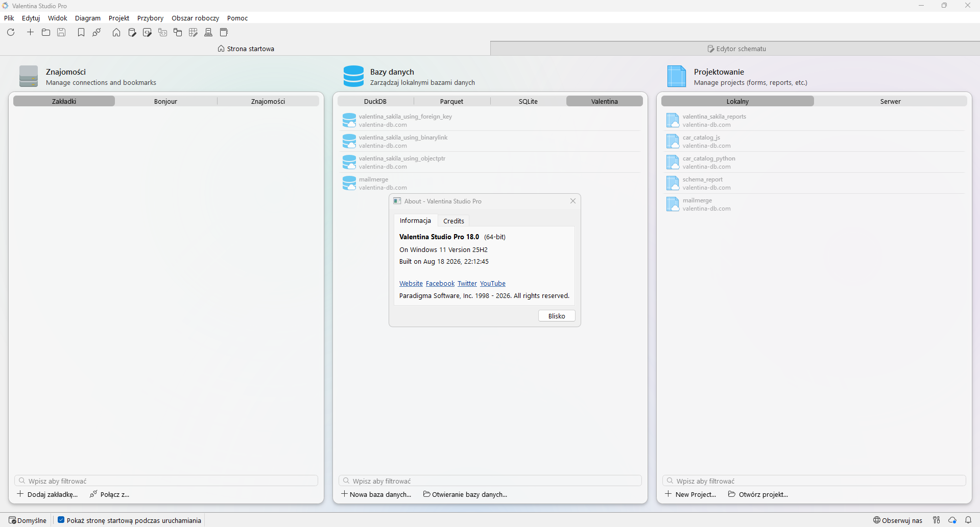Select the Znajomości tab segment
Screen dimensions: 980x527
(268, 101)
